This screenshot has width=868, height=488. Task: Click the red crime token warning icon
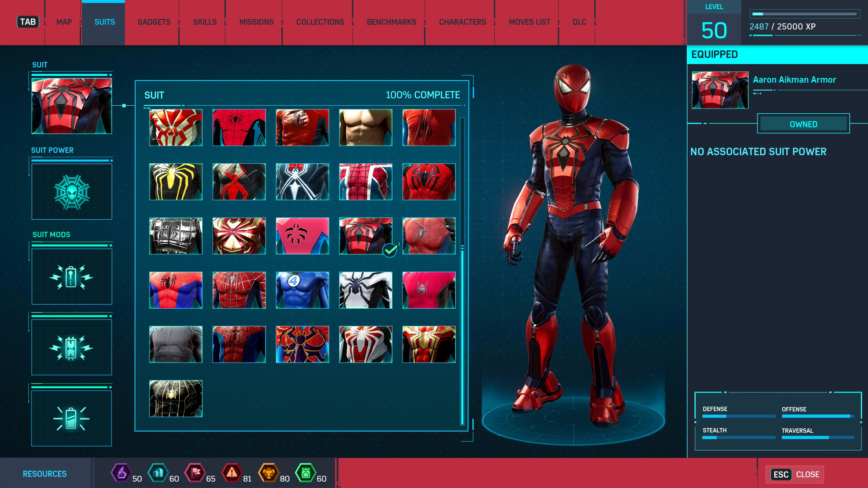coord(232,472)
